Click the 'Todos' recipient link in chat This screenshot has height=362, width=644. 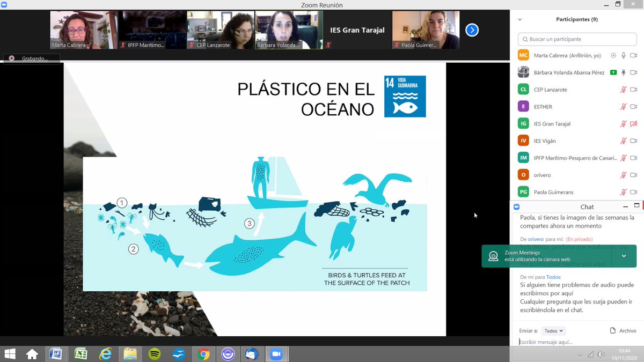point(553,277)
